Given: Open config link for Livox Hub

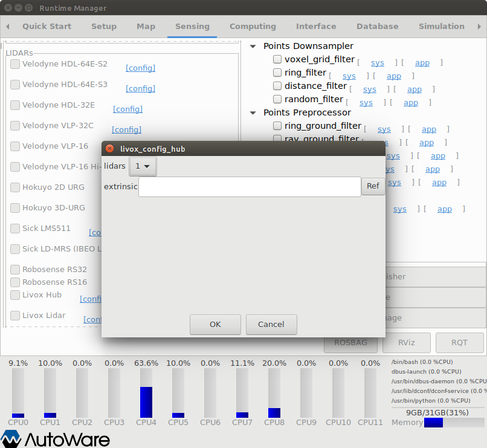Looking at the screenshot, I should pos(91,299).
